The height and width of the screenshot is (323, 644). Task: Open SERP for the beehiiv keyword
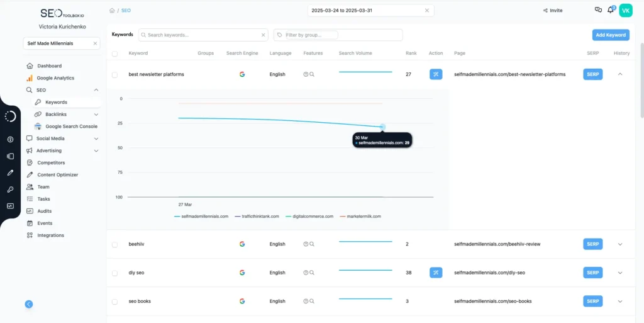[592, 244]
